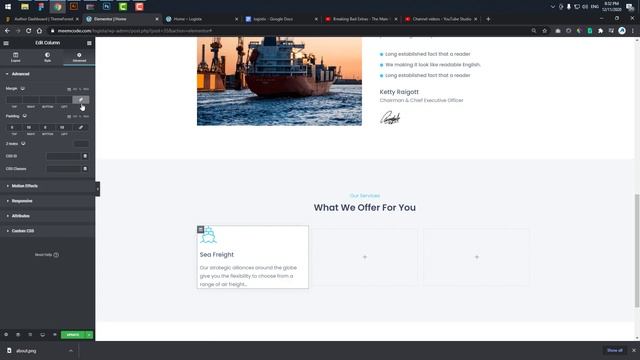This screenshot has width=640, height=360.
Task: Select the Sea Freight ship icon
Action: coord(208,235)
